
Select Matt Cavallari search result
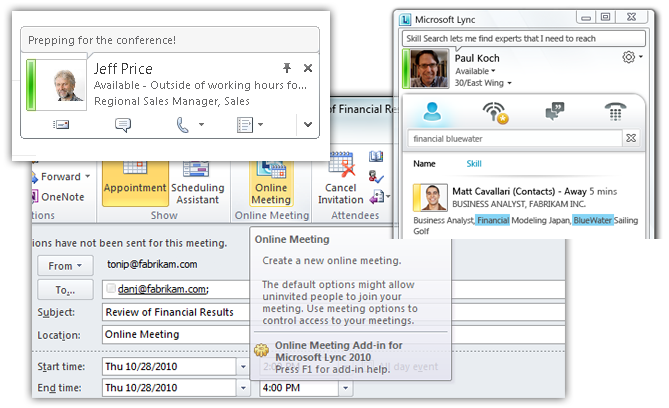pyautogui.click(x=526, y=210)
